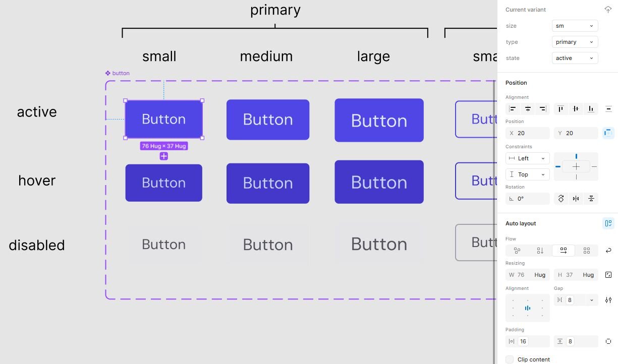618x364 pixels.
Task: Enable the Clip content checkbox
Action: pos(510,359)
